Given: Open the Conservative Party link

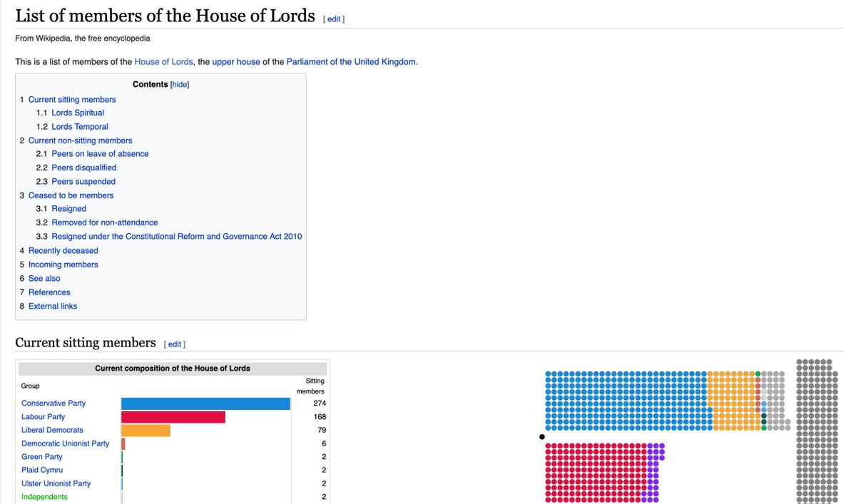Looking at the screenshot, I should (53, 403).
